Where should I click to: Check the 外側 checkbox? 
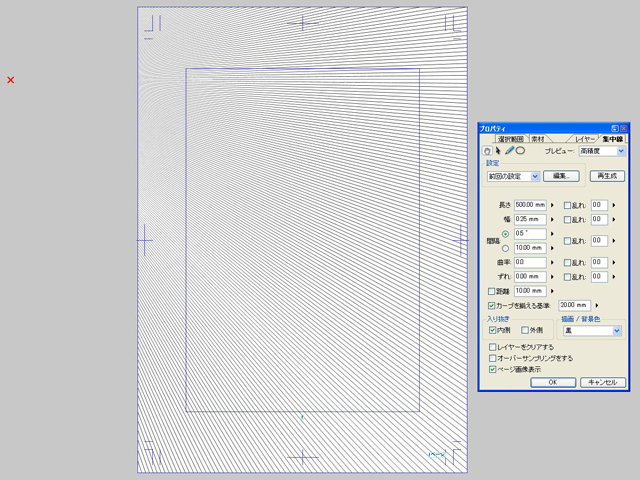pos(525,330)
